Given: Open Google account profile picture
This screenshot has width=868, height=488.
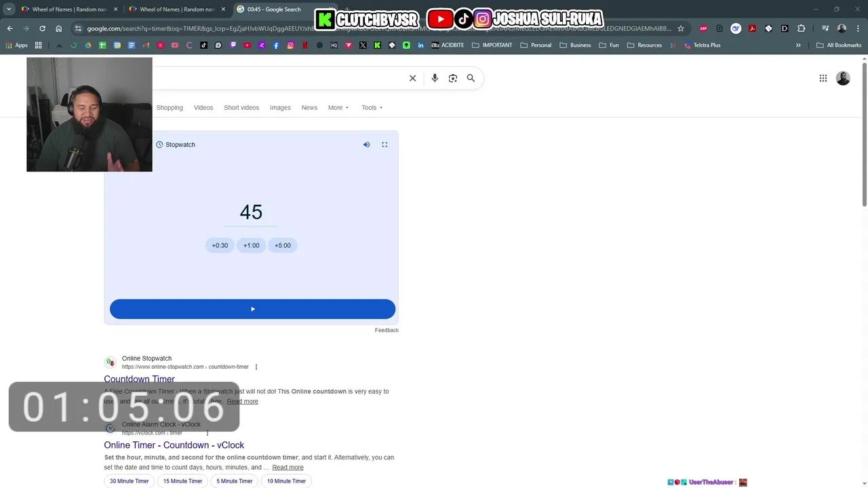Looking at the screenshot, I should click(x=843, y=78).
